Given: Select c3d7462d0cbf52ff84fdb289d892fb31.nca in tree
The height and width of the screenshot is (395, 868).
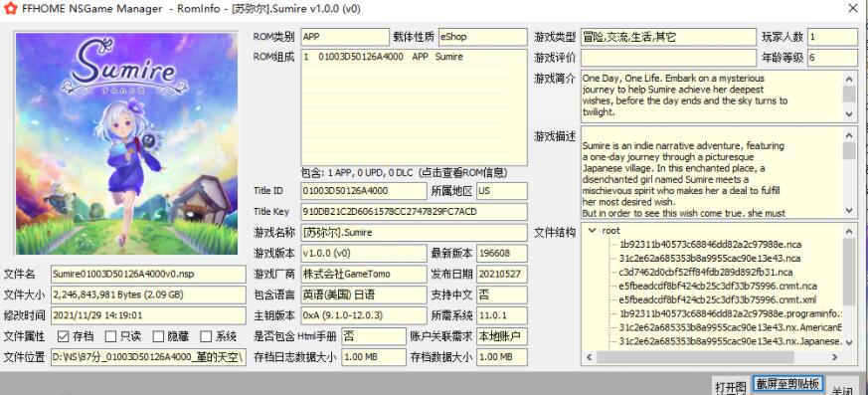Looking at the screenshot, I should (x=706, y=272).
